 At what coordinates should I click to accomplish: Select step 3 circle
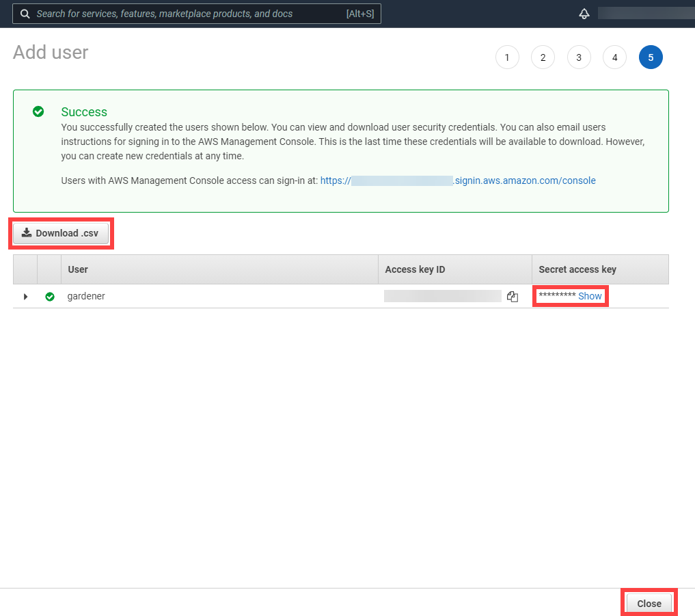pyautogui.click(x=578, y=57)
